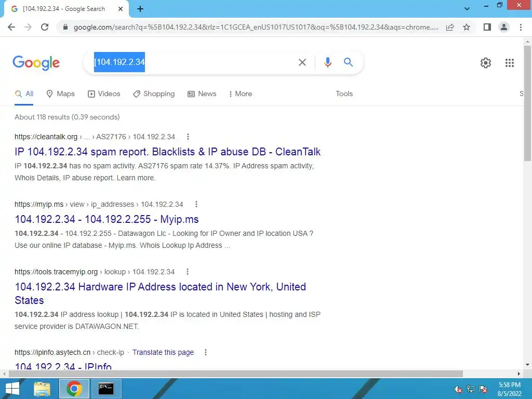This screenshot has height=399, width=532.
Task: Share this page icon in address bar
Action: pos(450,27)
